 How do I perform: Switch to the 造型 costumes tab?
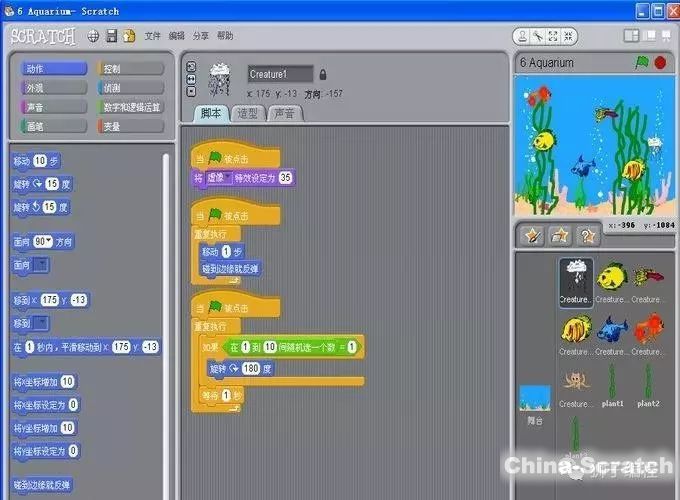coord(248,113)
